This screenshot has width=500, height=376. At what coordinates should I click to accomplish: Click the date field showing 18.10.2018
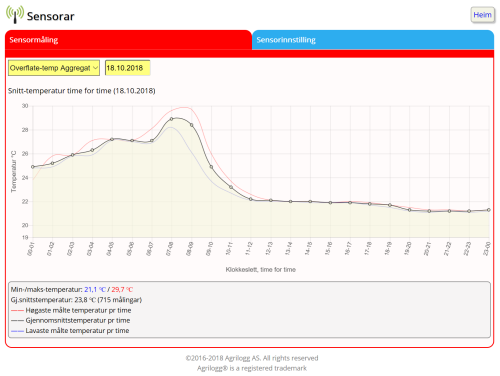point(128,68)
